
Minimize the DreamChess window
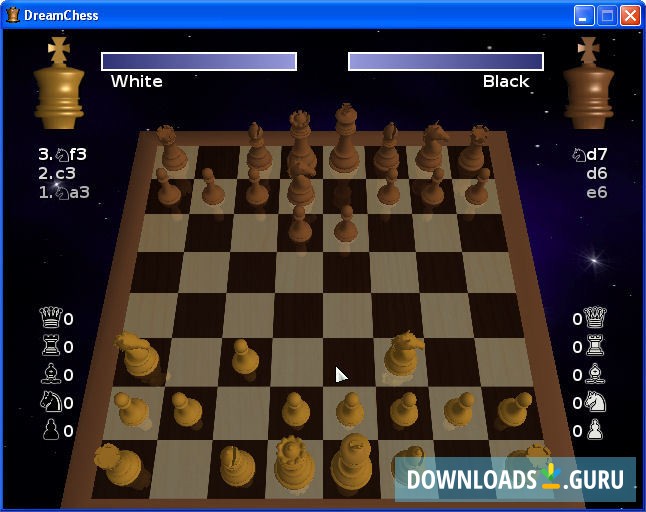coord(584,16)
